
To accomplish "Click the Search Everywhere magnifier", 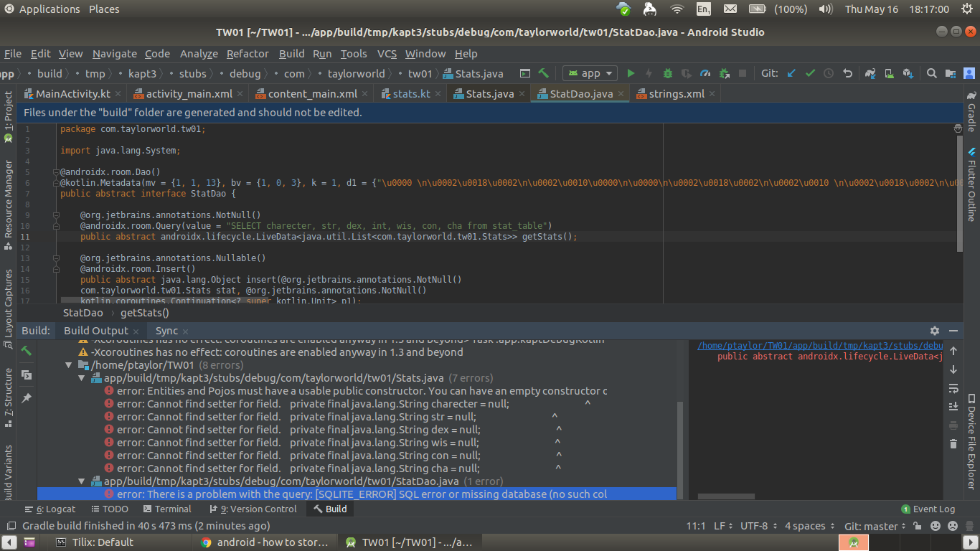I will pos(932,73).
